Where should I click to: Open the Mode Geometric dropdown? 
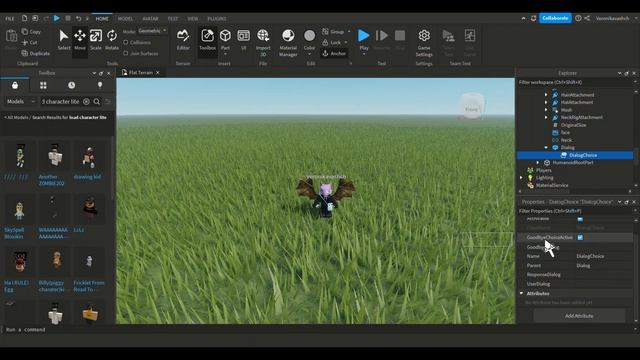[x=152, y=31]
